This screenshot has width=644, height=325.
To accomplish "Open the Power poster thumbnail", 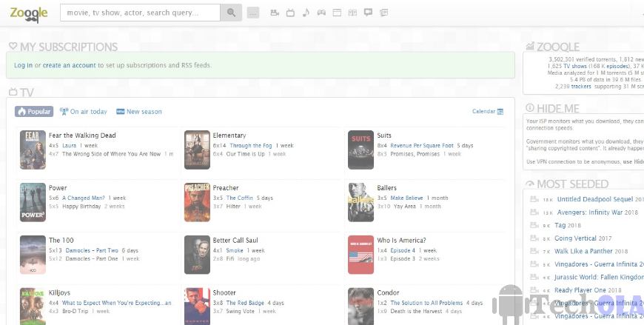I will tap(33, 203).
